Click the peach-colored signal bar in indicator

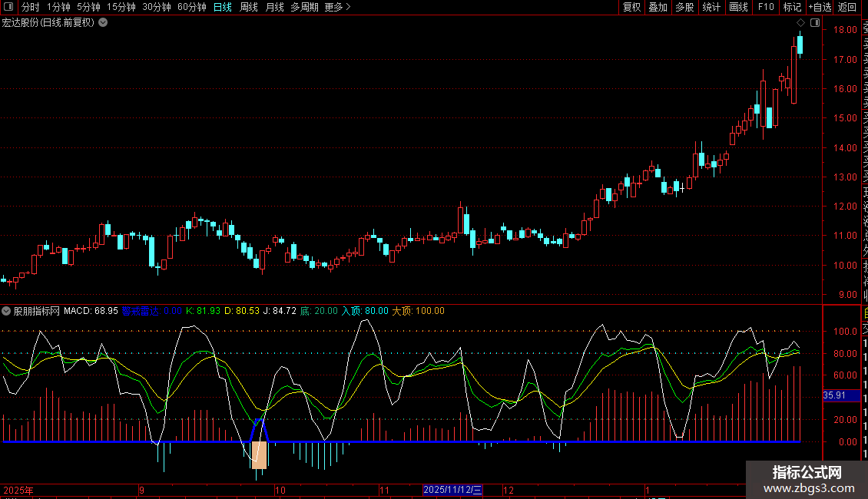point(259,454)
